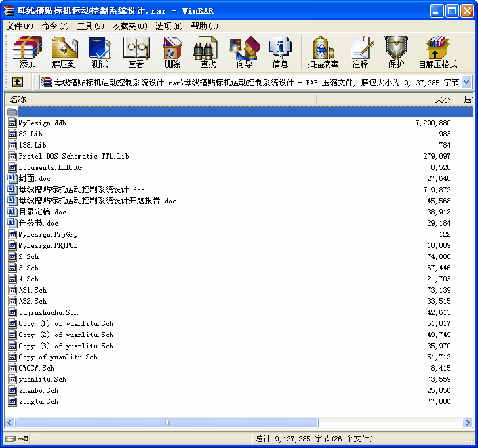Select file A32.Sch

(x=33, y=301)
